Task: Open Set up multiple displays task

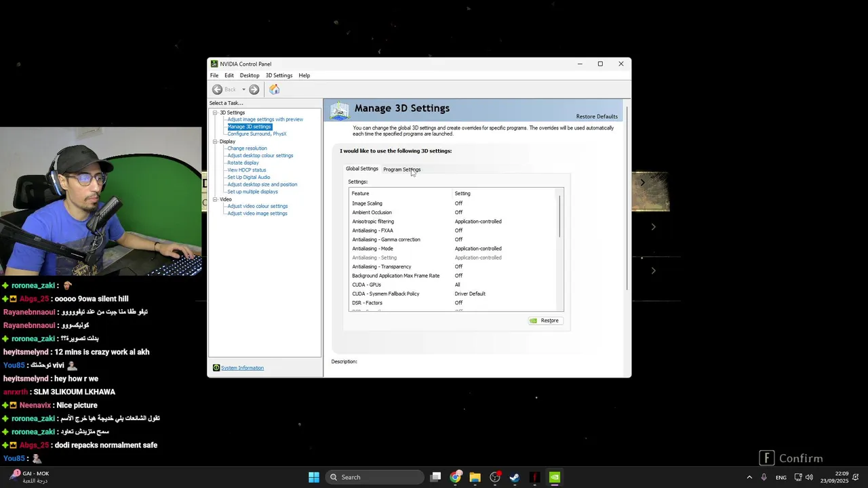Action: (x=252, y=192)
